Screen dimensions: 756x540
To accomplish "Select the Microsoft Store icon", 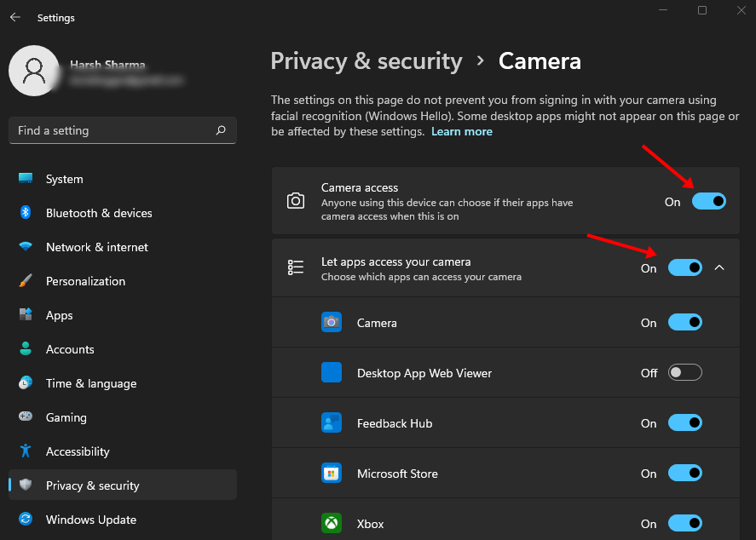I will [332, 473].
